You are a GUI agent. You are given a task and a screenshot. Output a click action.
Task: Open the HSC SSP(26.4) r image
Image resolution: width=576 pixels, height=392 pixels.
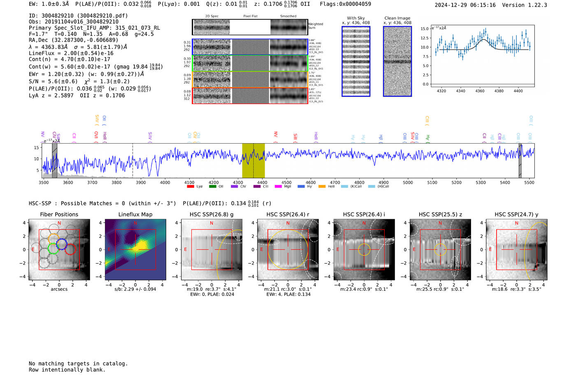tap(288, 250)
